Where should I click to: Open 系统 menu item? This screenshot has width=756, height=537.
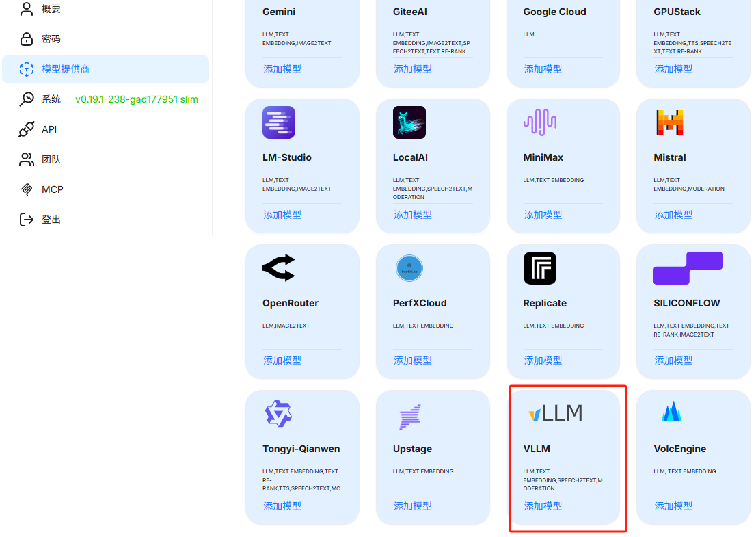pos(105,99)
